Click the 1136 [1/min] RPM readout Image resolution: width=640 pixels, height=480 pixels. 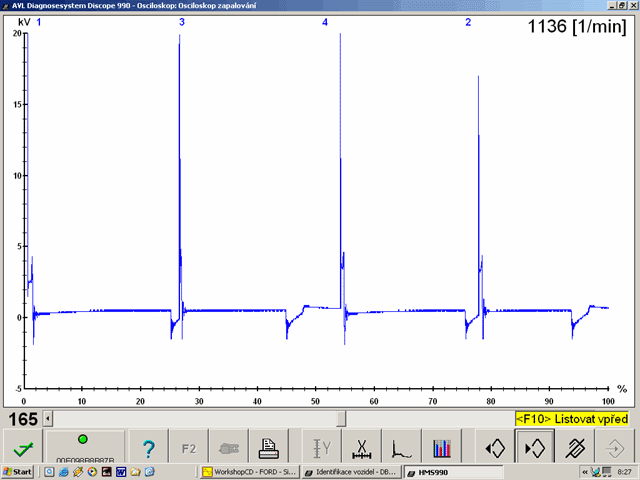click(577, 27)
